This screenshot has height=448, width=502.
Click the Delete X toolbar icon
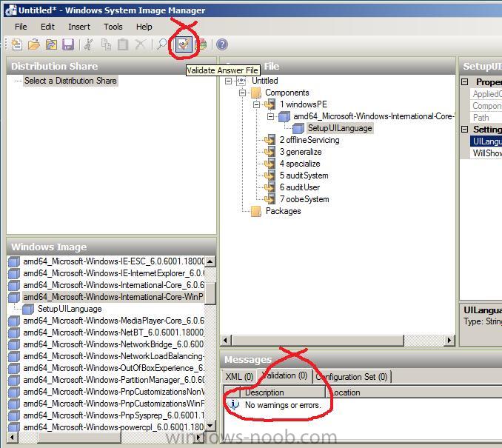[x=140, y=44]
